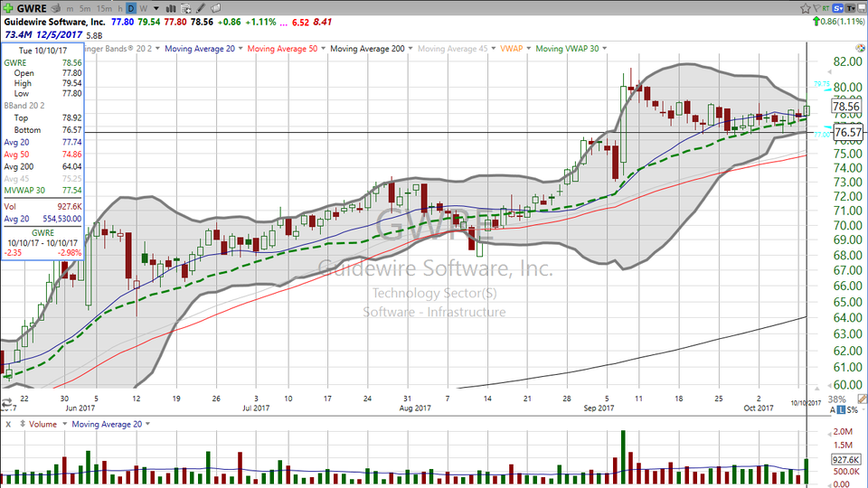Click the GWRE ticker symbol in header

point(32,9)
